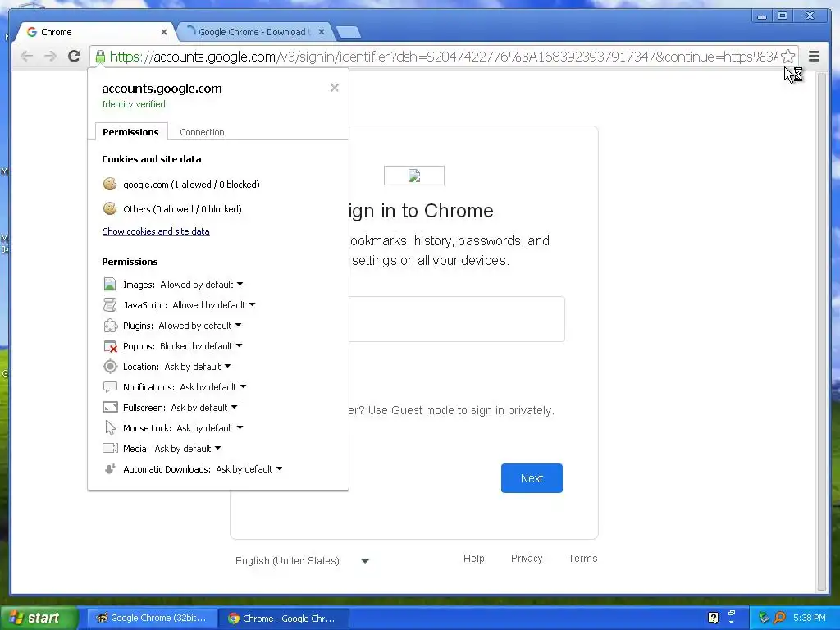The width and height of the screenshot is (840, 630).
Task: Open the Plugins permission dropdown
Action: coord(200,325)
